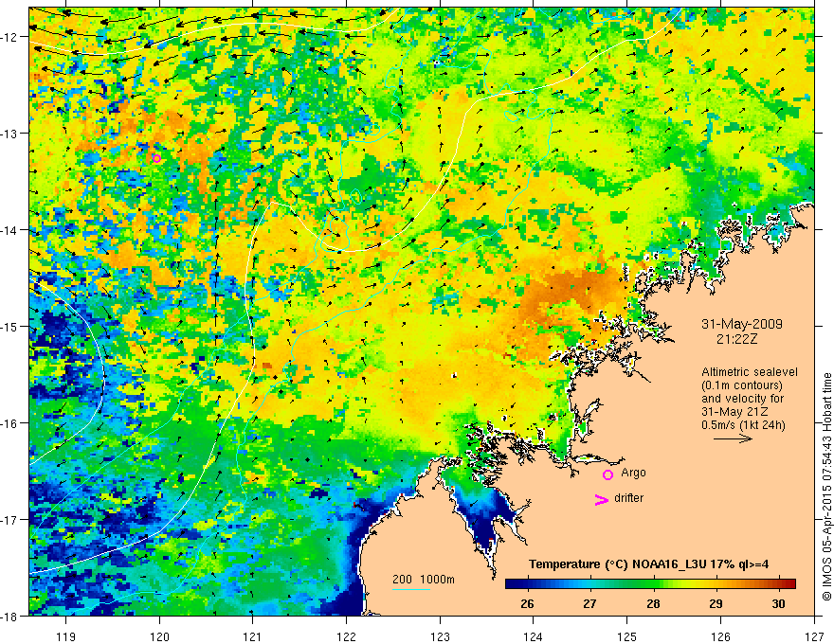Click the longitude 123 axis label
The width and height of the screenshot is (834, 644).
click(x=440, y=636)
